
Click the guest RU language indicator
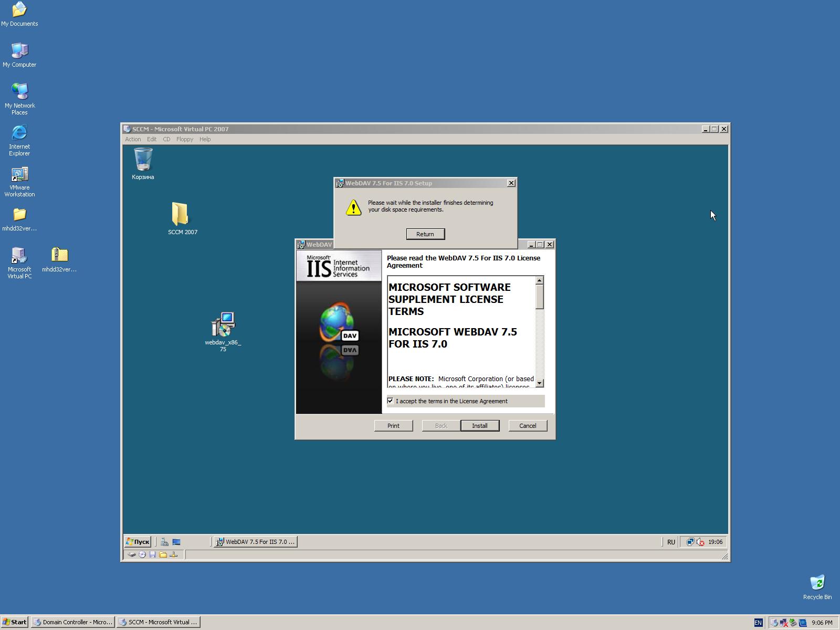pos(671,542)
